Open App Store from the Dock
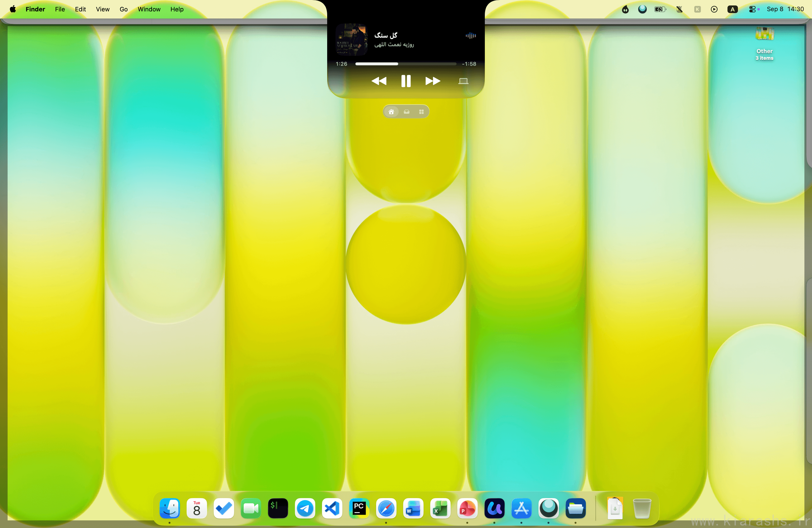The width and height of the screenshot is (812, 528). tap(521, 509)
